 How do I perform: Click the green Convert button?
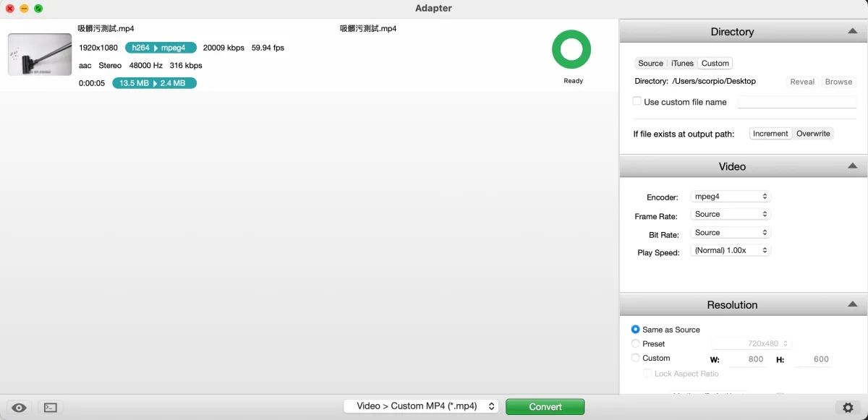(x=545, y=407)
